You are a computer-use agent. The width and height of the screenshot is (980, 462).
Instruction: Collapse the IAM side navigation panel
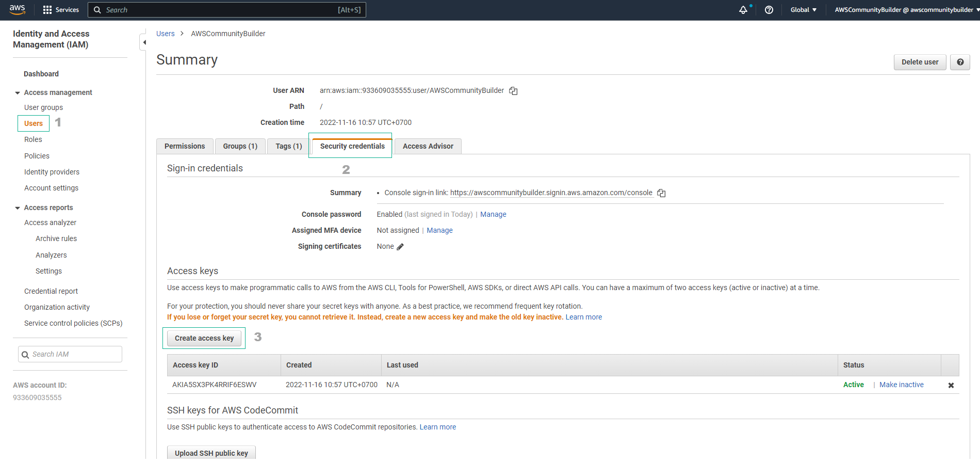143,42
